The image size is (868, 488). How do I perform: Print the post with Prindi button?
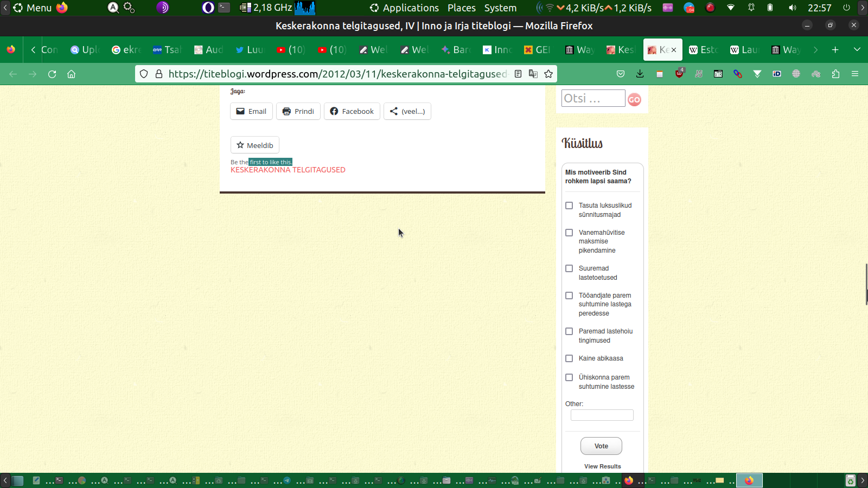click(x=298, y=111)
